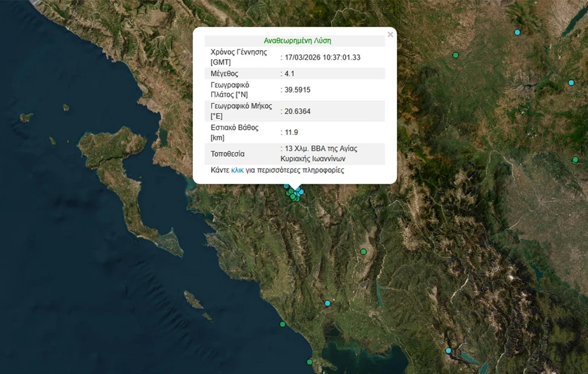The width and height of the screenshot is (588, 374).
Task: Open the 'κλικ' link for more information
Action: pos(237,170)
